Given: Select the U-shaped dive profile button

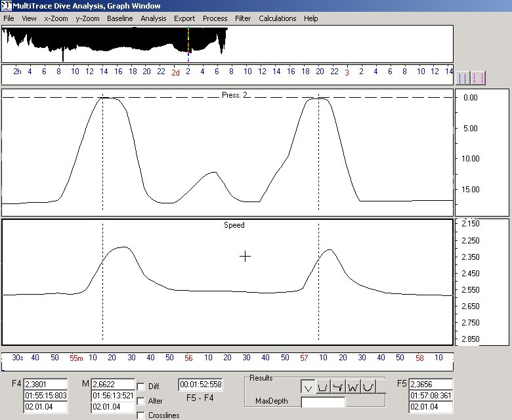Looking at the screenshot, I should 323,388.
